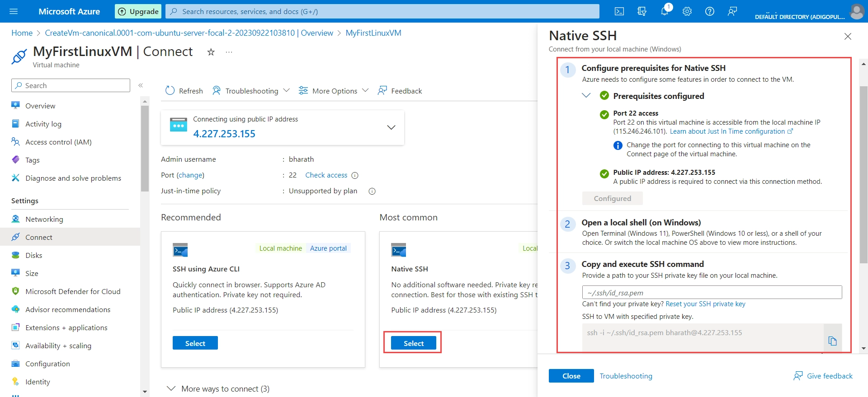Click the Microsoft Azure logo text
The width and height of the screenshot is (868, 397).
click(x=69, y=11)
